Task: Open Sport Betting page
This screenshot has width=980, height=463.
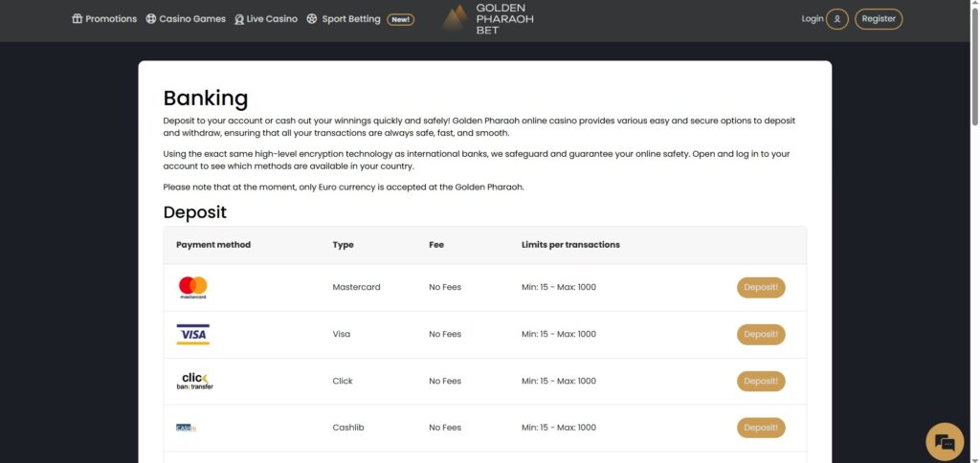Action: 350,19
